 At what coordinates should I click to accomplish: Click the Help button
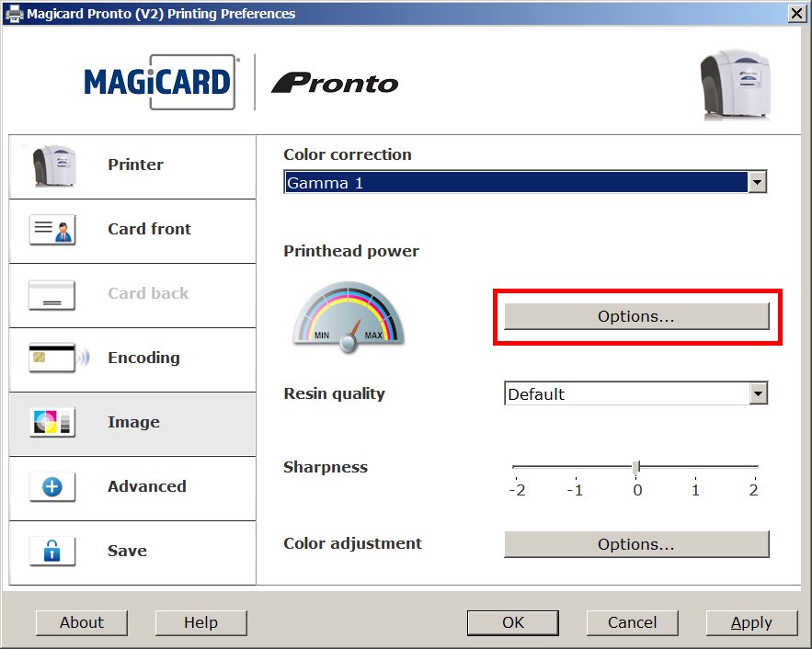click(200, 622)
